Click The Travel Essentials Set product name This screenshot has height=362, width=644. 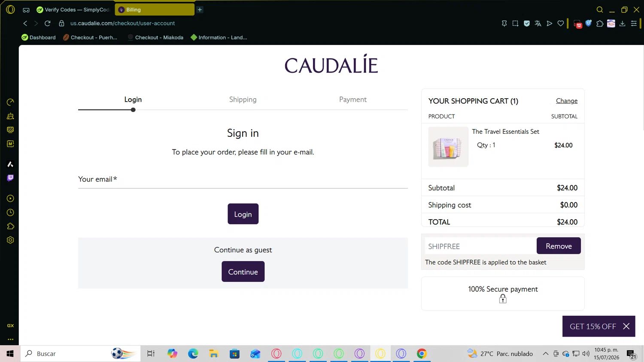505,132
